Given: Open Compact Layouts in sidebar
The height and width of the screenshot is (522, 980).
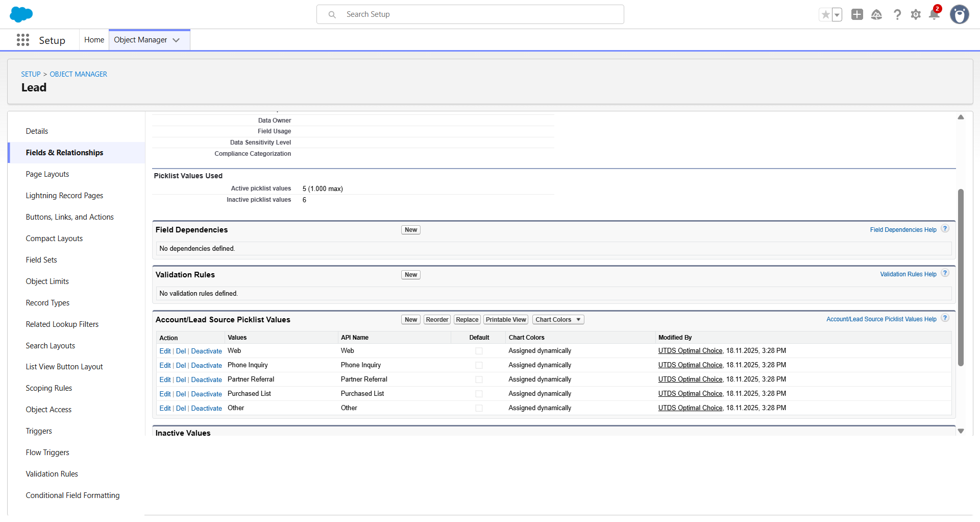Looking at the screenshot, I should [x=54, y=239].
